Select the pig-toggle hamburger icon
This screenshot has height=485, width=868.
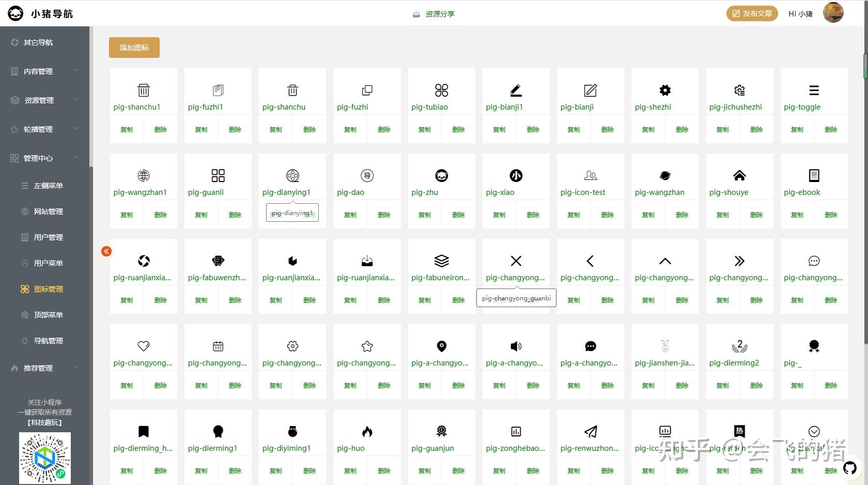pyautogui.click(x=814, y=90)
